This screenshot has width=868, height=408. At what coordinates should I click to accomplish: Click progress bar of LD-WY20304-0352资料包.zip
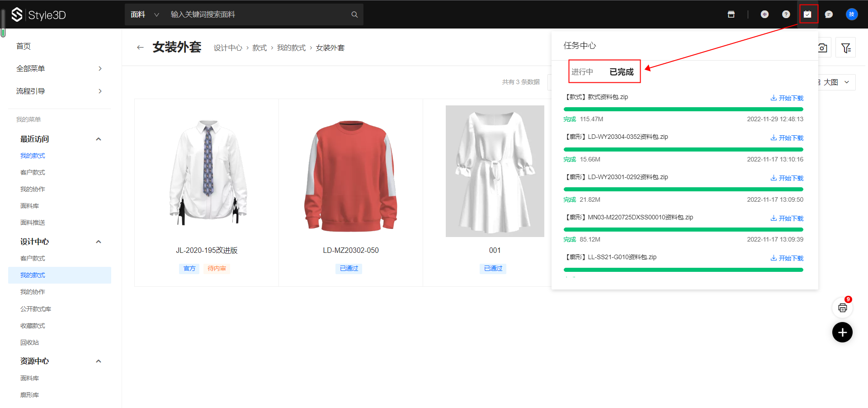pos(683,149)
